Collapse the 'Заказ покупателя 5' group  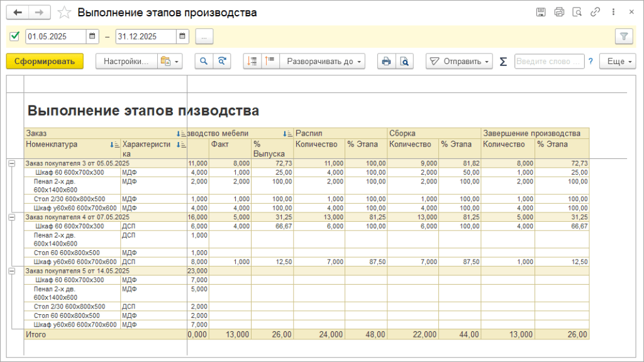11,270
